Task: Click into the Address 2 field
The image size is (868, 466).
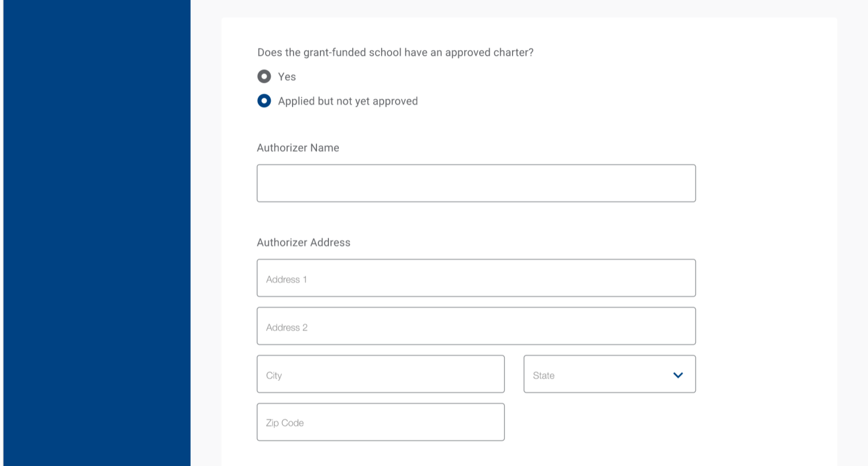Action: click(x=476, y=326)
